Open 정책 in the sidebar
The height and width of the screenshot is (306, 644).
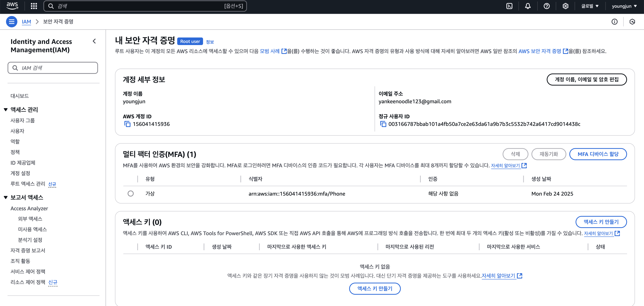point(15,152)
